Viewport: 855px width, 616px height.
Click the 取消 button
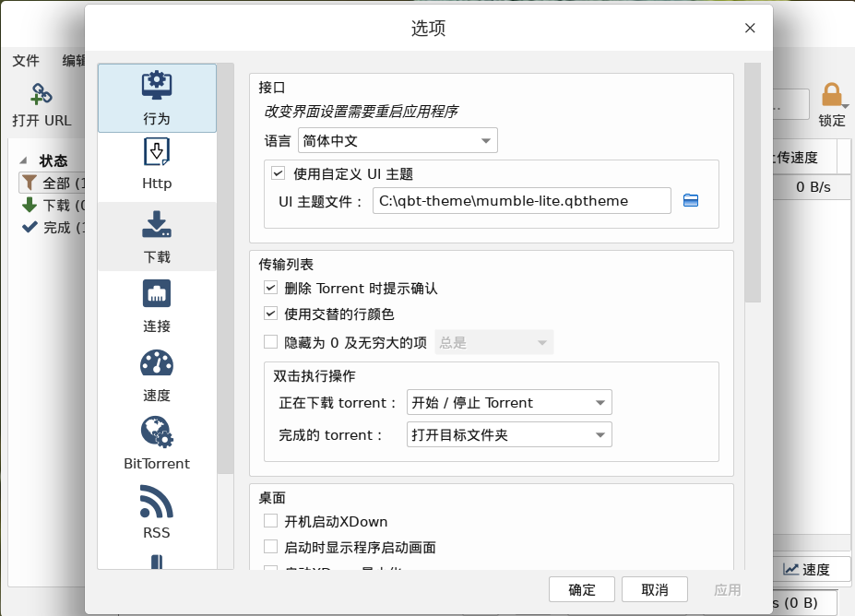coord(654,589)
